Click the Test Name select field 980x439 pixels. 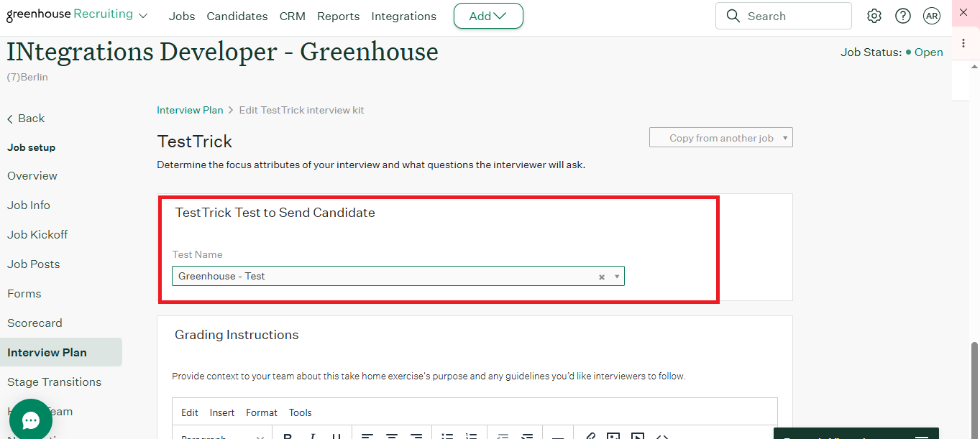[x=398, y=276]
